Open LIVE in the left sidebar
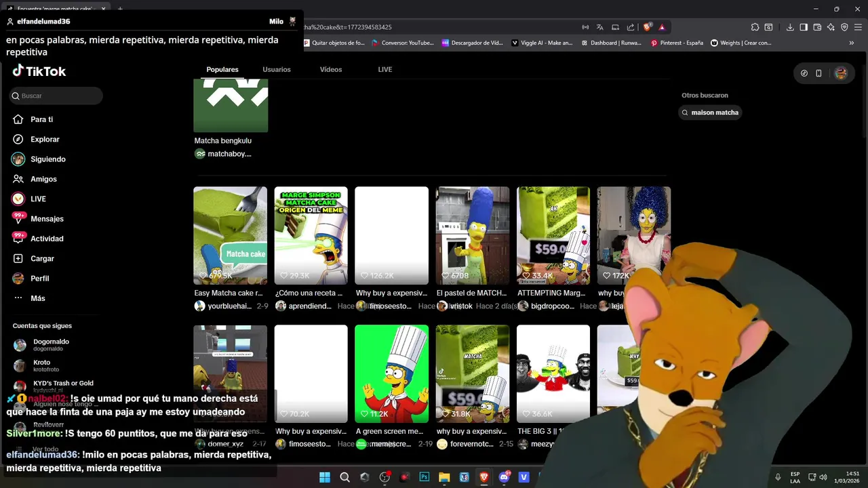 click(x=28, y=199)
